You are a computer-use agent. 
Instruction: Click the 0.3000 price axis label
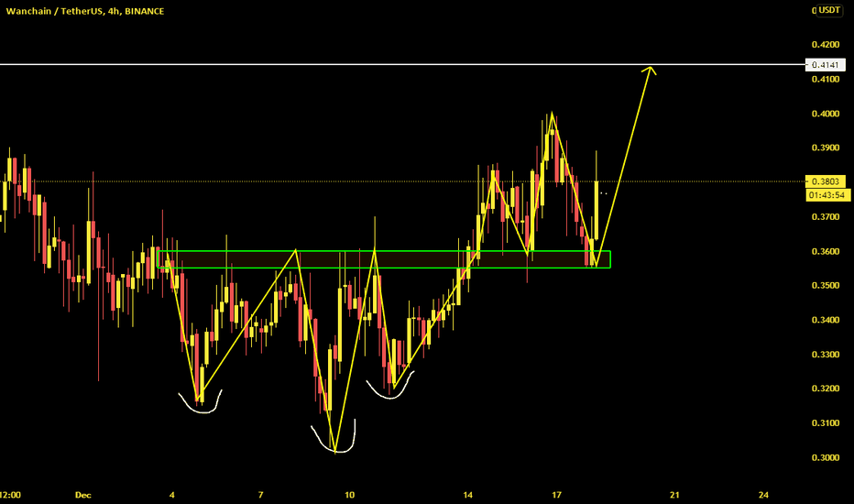pos(825,457)
